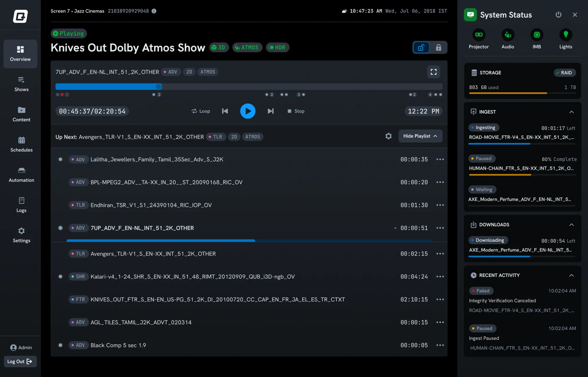588x377 pixels.
Task: Select the locked mode toggle
Action: click(x=438, y=47)
